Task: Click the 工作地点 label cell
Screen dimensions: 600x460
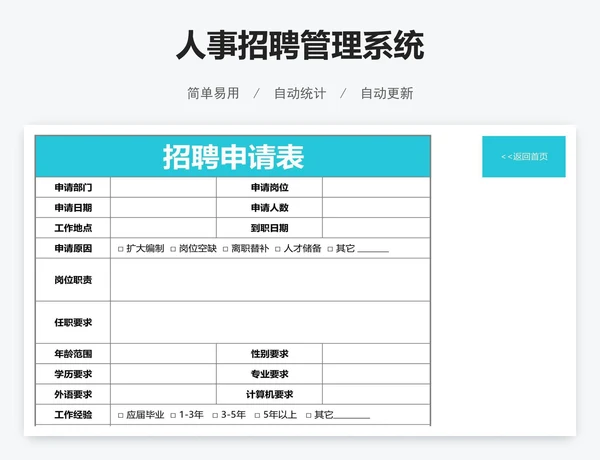Action: click(73, 228)
